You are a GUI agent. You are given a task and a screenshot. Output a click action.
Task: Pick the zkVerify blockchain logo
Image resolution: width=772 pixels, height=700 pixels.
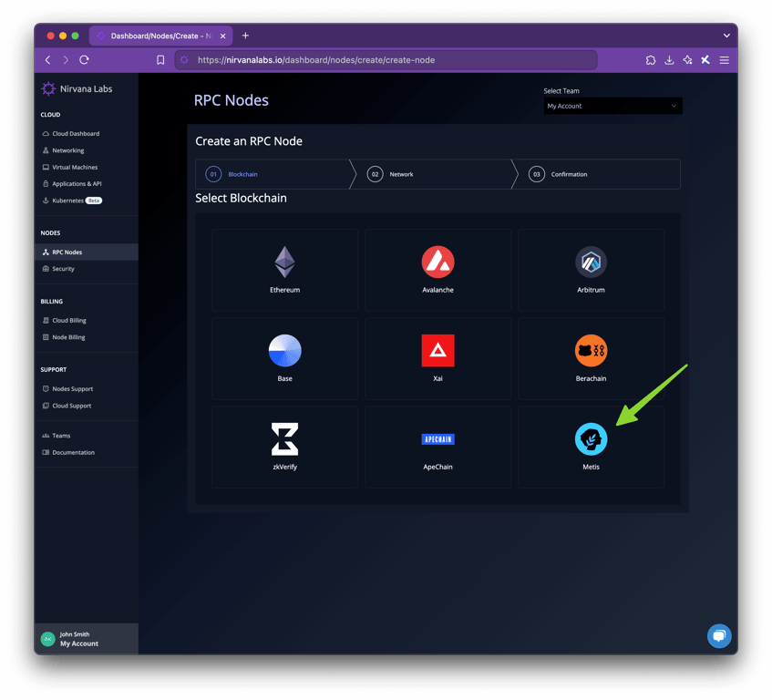(x=284, y=438)
